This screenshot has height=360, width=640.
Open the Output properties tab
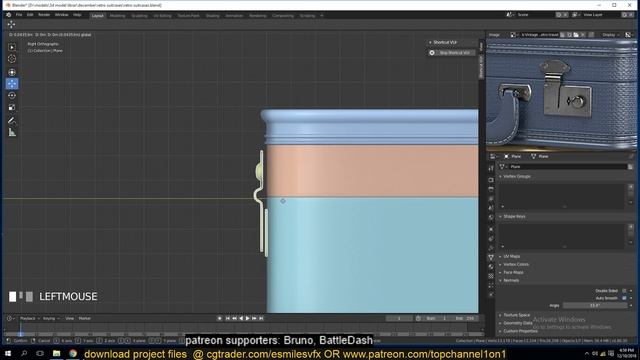coord(491,189)
